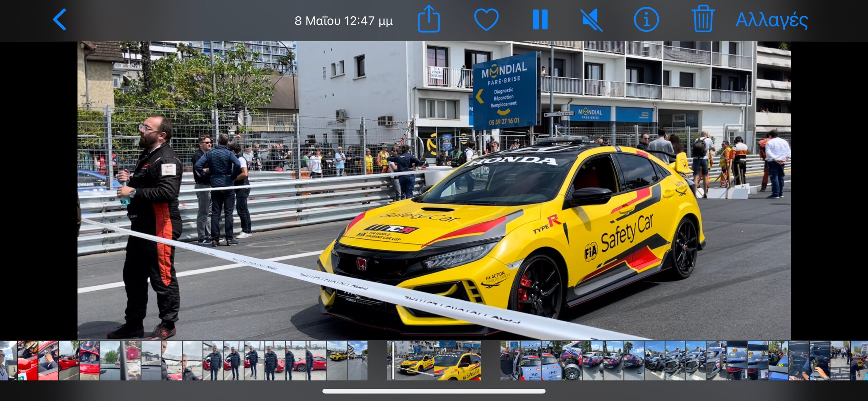Open the green tree windshield thumbnail
868x401 pixels.
coord(110,361)
